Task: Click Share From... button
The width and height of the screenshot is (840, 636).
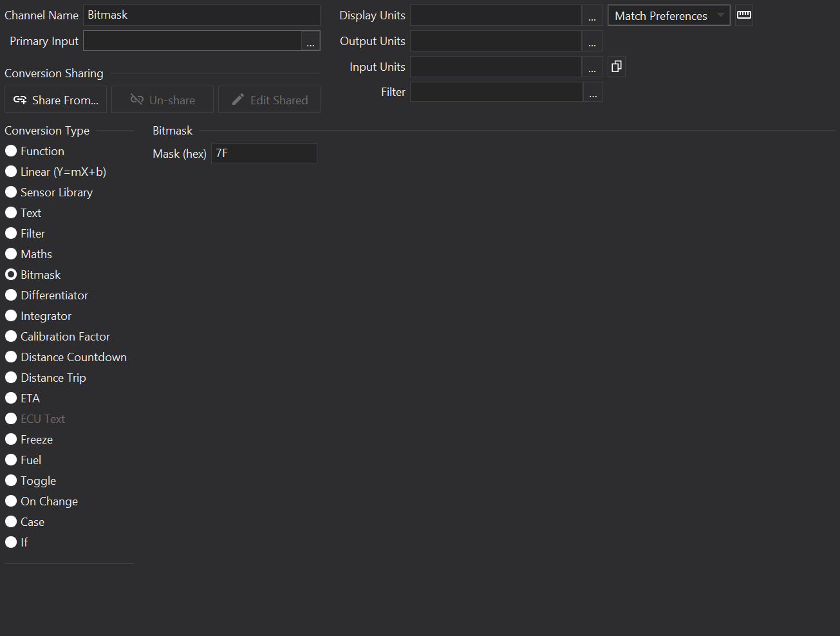Action: tap(56, 100)
